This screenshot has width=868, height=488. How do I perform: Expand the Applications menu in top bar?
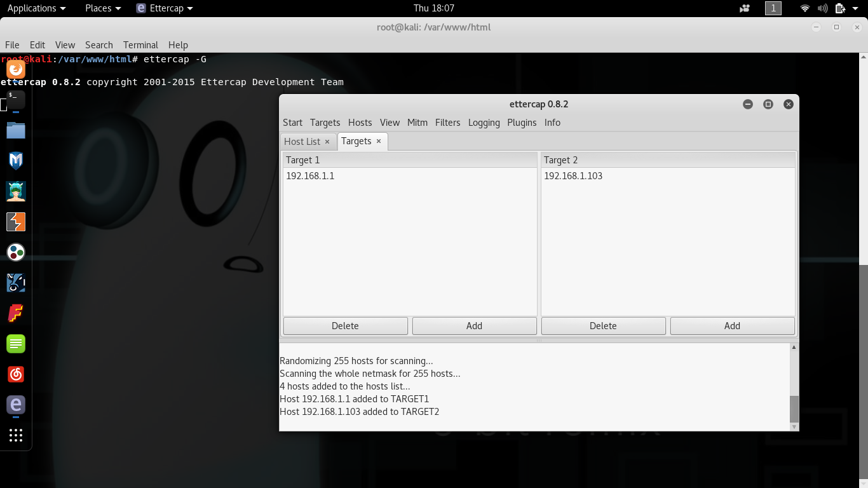coord(36,8)
